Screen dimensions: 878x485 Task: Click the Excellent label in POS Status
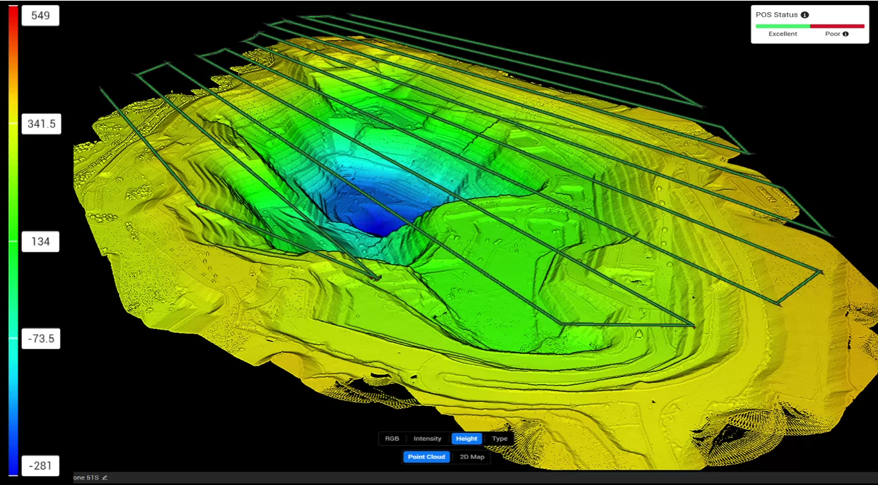click(782, 34)
